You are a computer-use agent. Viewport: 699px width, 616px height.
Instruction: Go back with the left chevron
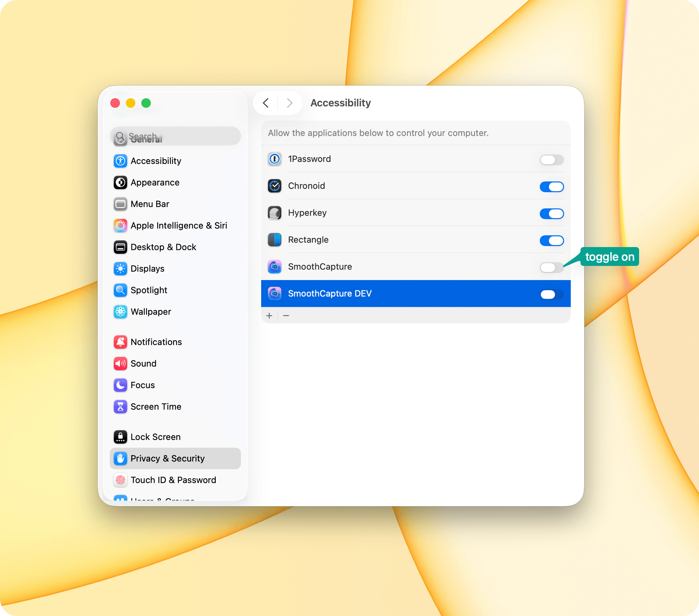[x=266, y=103]
